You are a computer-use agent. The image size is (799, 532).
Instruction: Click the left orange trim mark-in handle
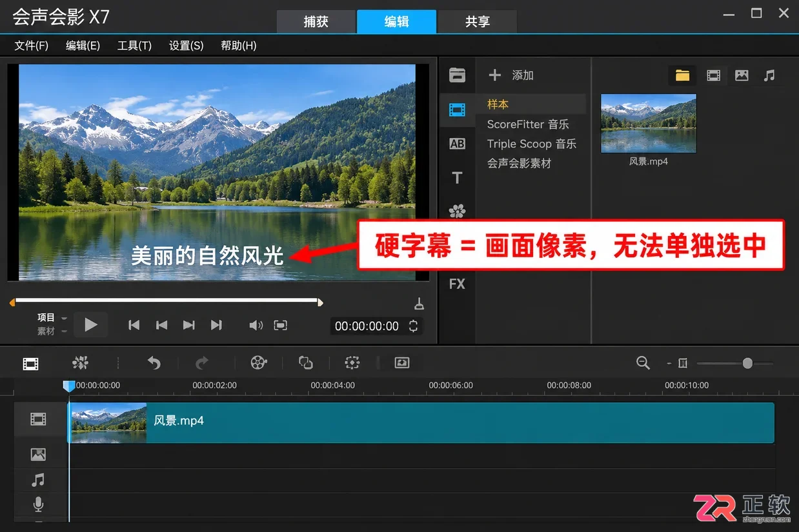pyautogui.click(x=12, y=302)
